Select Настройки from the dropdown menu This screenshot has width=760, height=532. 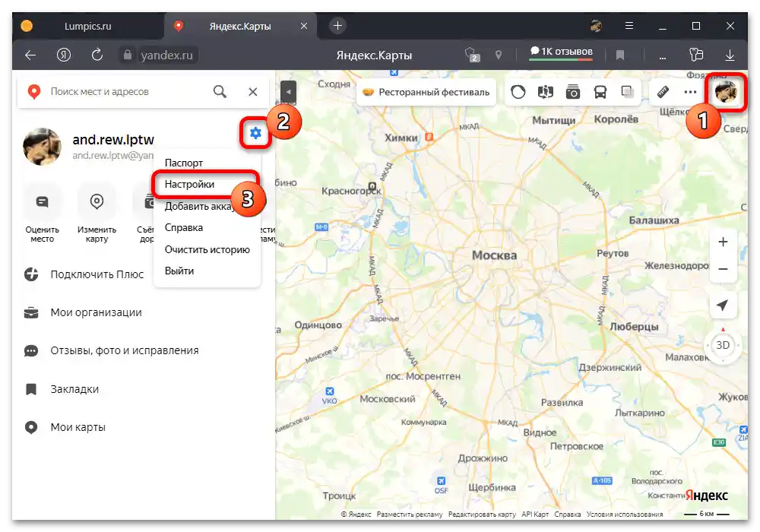[189, 184]
